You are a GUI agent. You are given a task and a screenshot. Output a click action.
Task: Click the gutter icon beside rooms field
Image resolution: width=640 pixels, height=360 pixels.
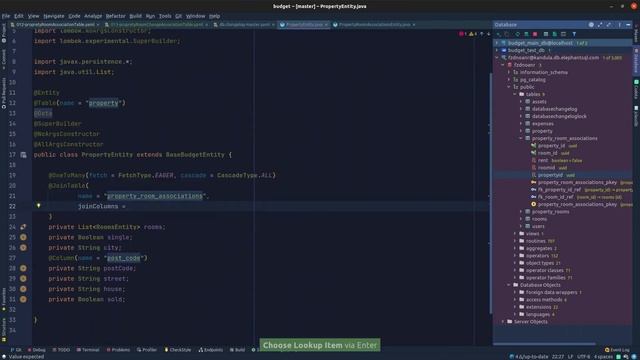pos(23,227)
